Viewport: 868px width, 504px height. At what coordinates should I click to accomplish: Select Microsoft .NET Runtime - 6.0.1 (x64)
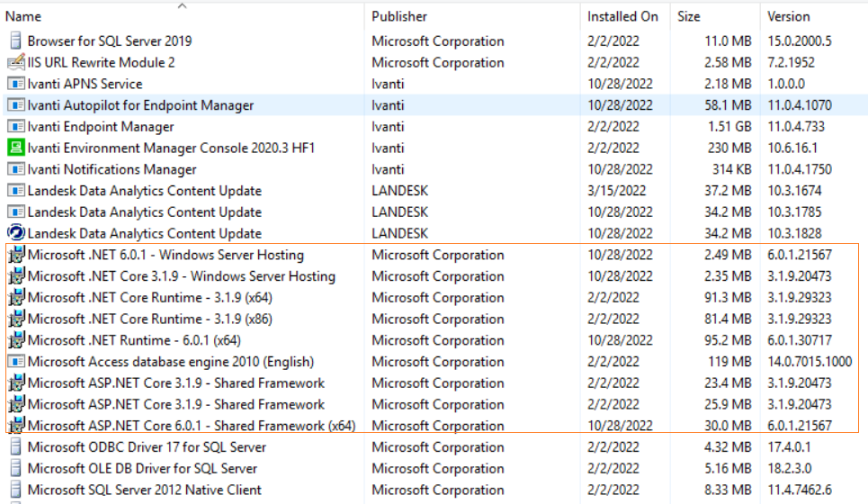click(x=134, y=340)
